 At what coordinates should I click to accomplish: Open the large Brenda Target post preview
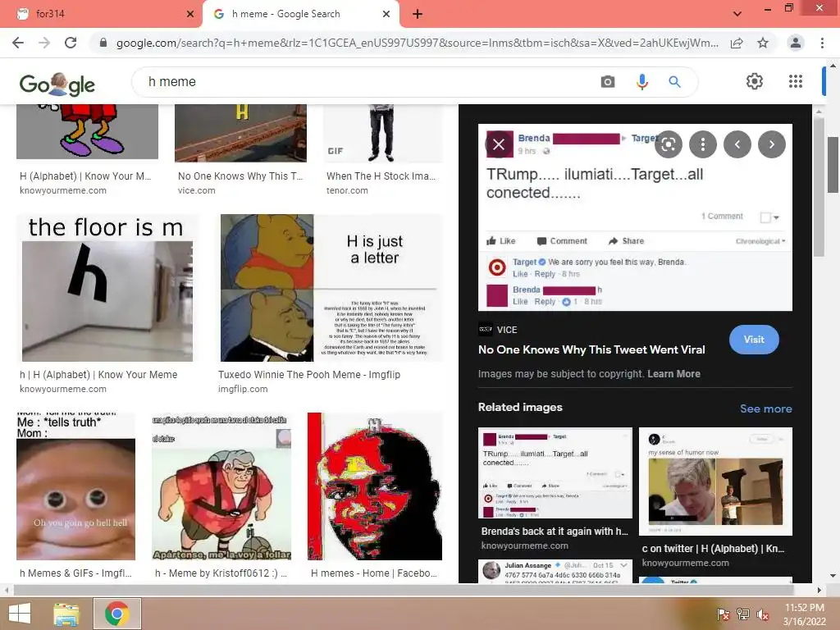pyautogui.click(x=635, y=217)
